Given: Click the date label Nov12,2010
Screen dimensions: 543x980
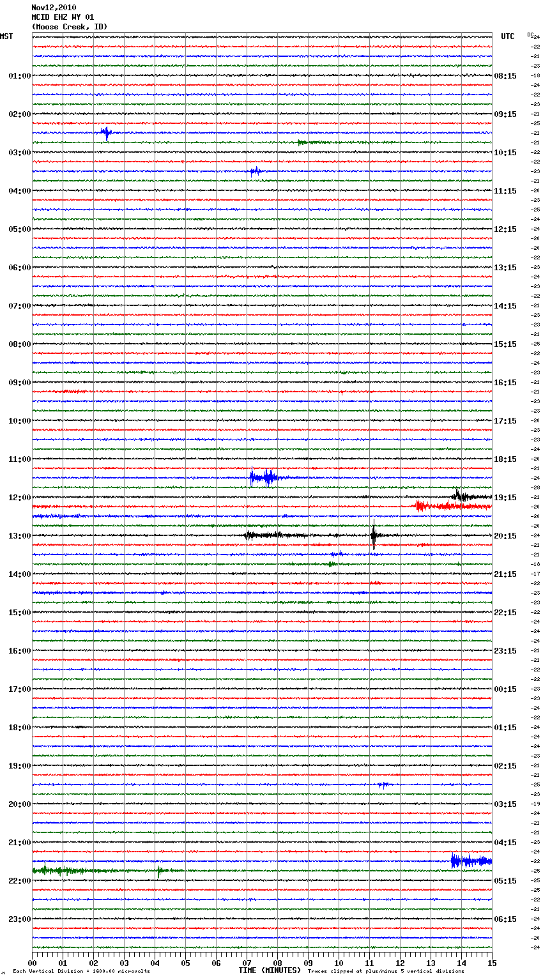Looking at the screenshot, I should click(54, 8).
